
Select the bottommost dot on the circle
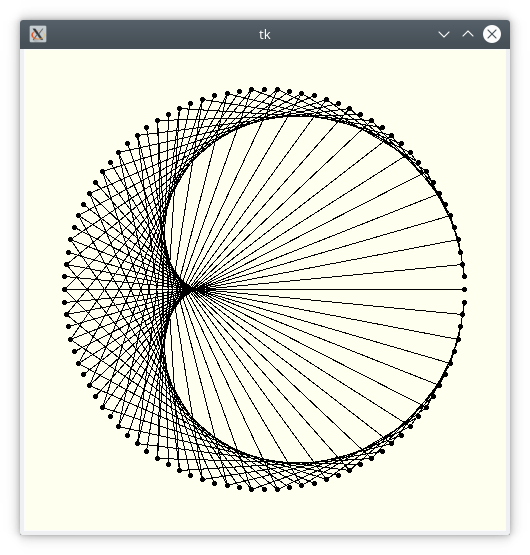pos(264,490)
